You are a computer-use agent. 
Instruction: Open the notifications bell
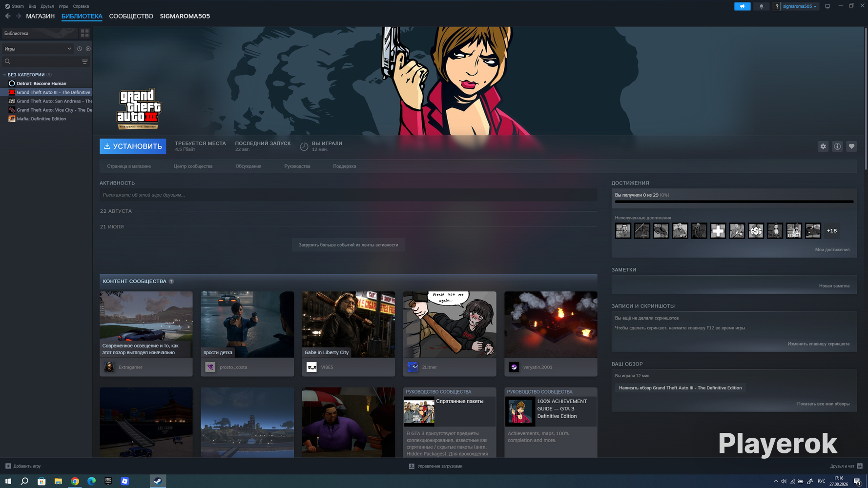pyautogui.click(x=761, y=6)
